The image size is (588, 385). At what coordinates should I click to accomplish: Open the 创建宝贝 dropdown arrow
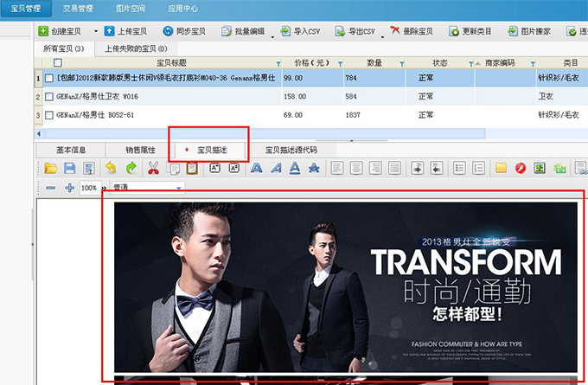pos(94,31)
